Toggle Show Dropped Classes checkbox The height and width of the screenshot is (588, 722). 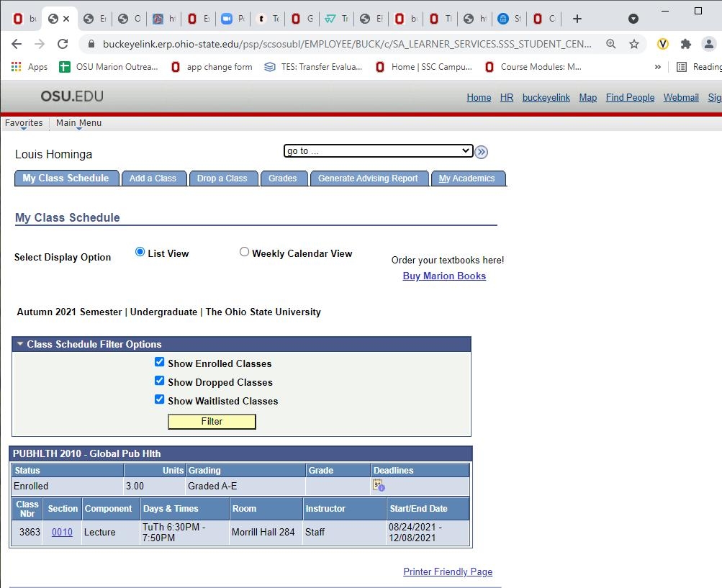(x=160, y=381)
